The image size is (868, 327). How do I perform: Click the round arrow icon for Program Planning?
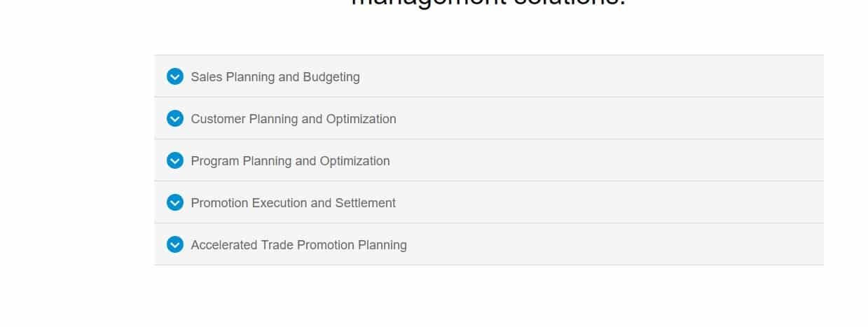[175, 160]
